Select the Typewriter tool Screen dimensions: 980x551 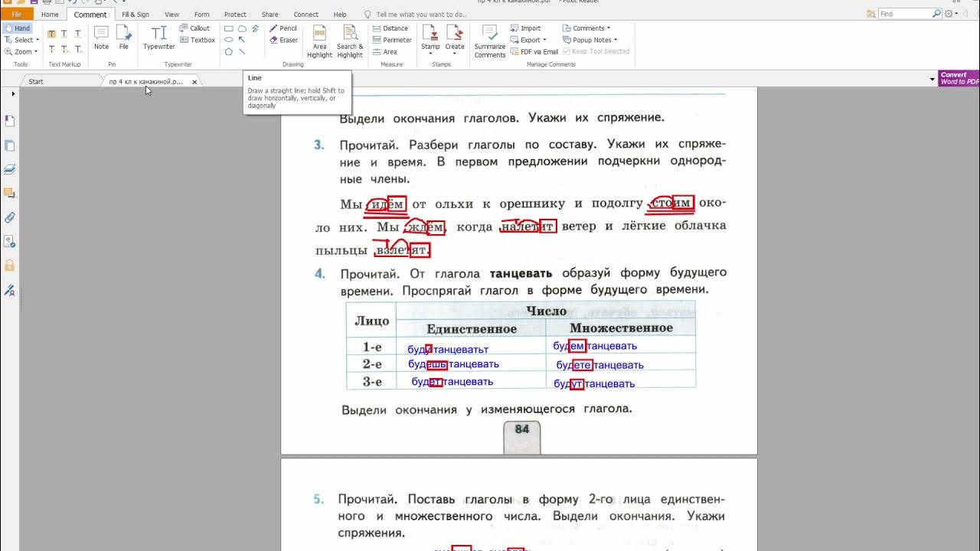[159, 37]
